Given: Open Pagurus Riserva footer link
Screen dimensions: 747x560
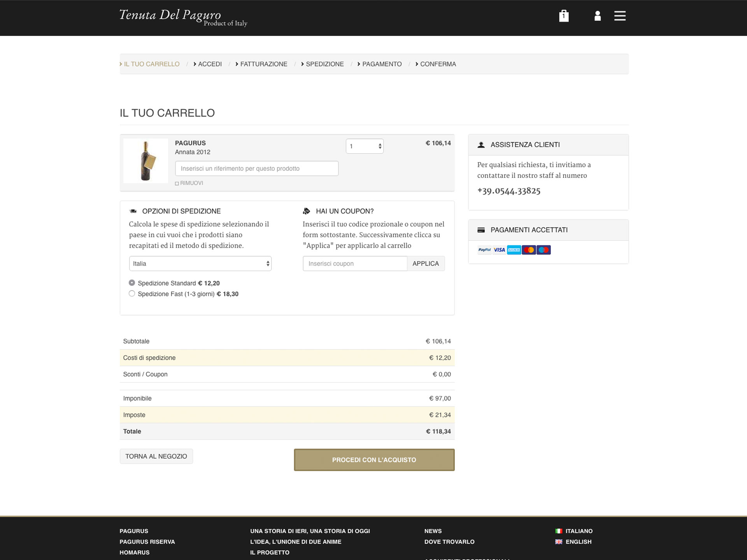Looking at the screenshot, I should click(x=147, y=542).
